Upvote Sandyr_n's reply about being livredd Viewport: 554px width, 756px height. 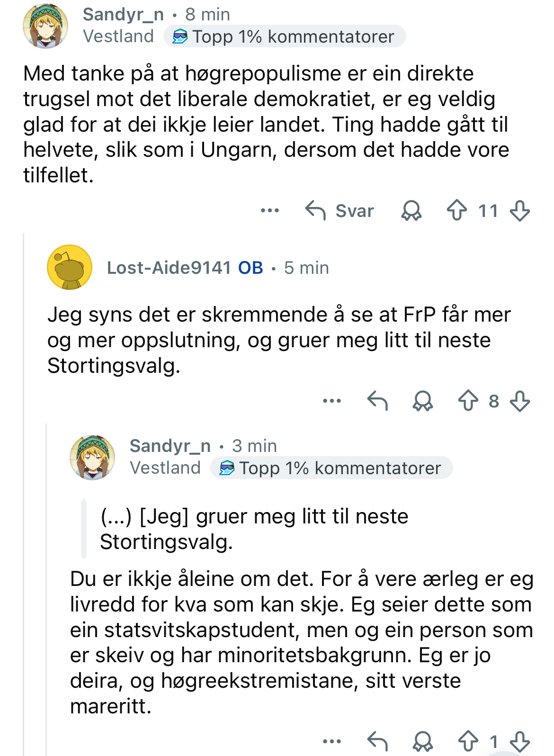pos(468,741)
